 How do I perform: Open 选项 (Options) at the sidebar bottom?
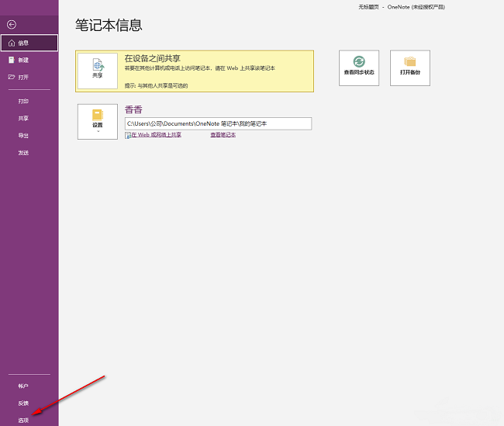pos(23,420)
